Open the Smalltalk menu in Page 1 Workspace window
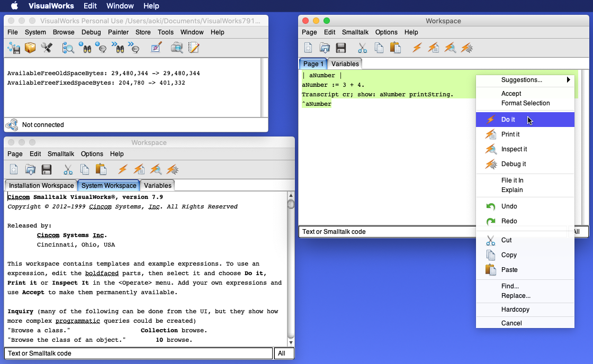593x364 pixels. pyautogui.click(x=355, y=32)
